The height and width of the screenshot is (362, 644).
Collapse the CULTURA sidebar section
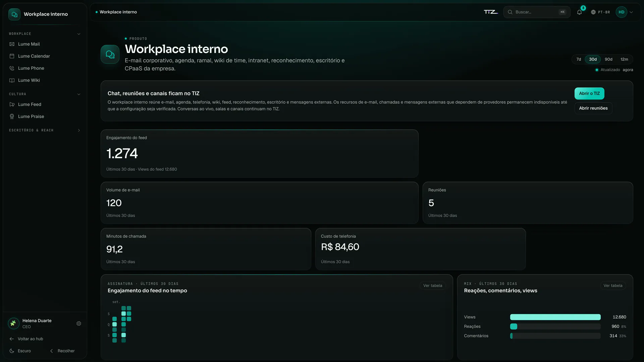(x=45, y=94)
